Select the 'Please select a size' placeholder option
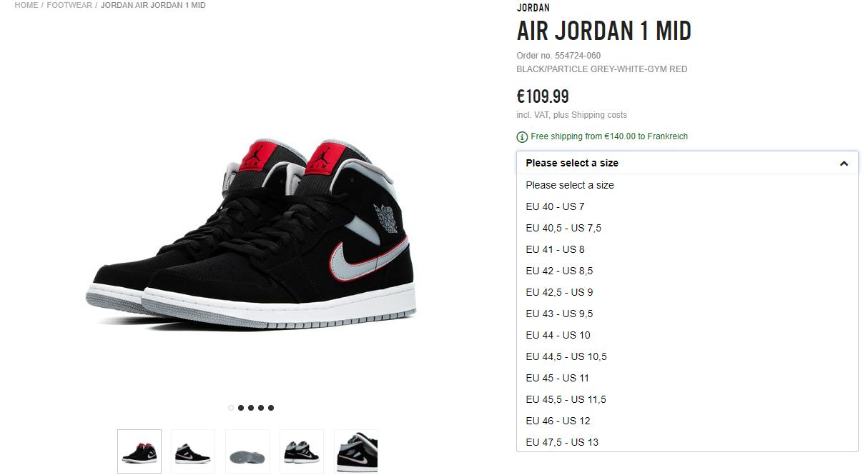 (687, 185)
